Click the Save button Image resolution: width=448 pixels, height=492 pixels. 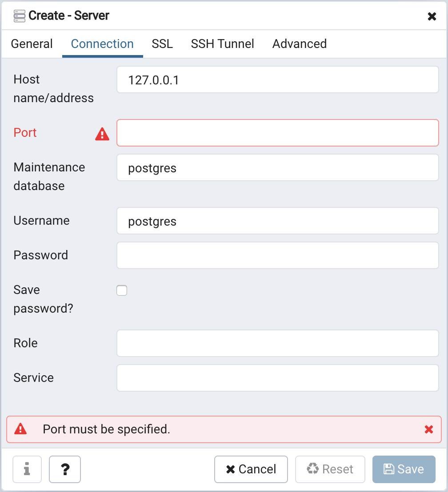[404, 469]
